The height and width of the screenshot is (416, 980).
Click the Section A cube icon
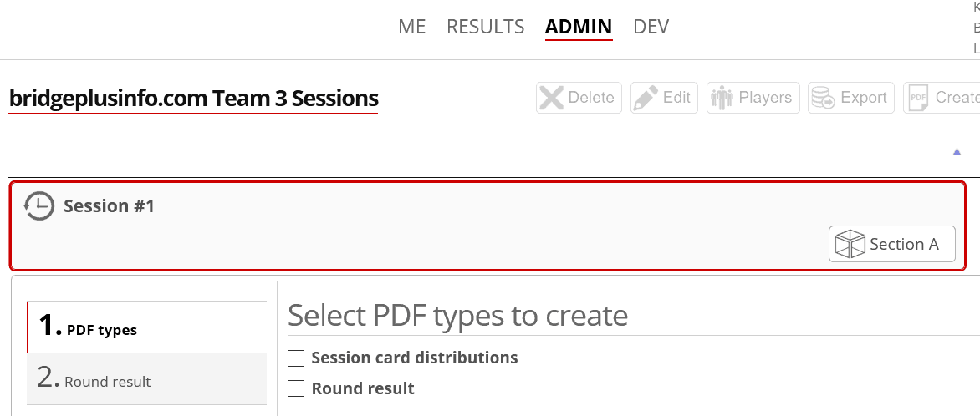(x=850, y=244)
